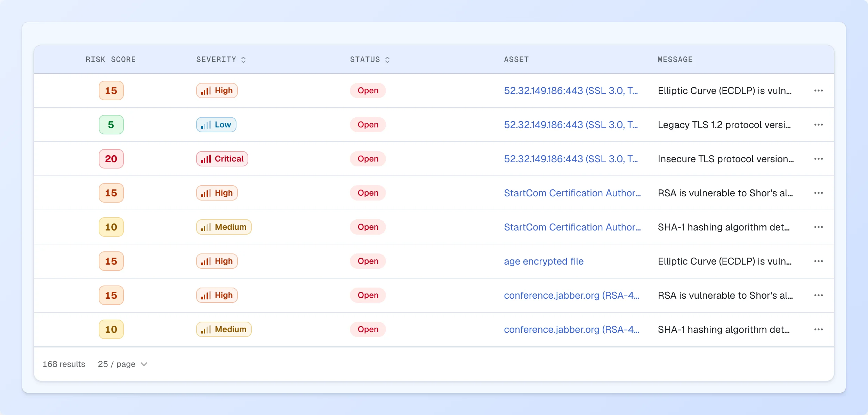This screenshot has width=868, height=415.
Task: Click the Message column header
Action: 675,60
